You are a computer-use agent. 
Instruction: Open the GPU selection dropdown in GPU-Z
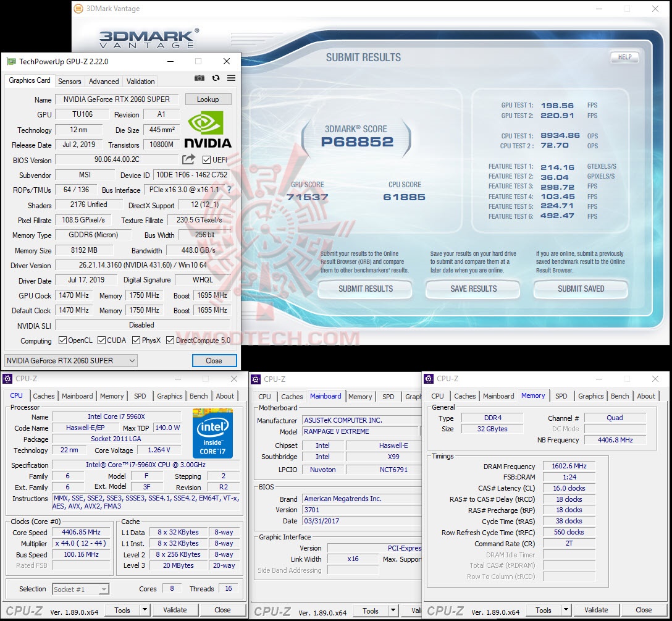70,361
